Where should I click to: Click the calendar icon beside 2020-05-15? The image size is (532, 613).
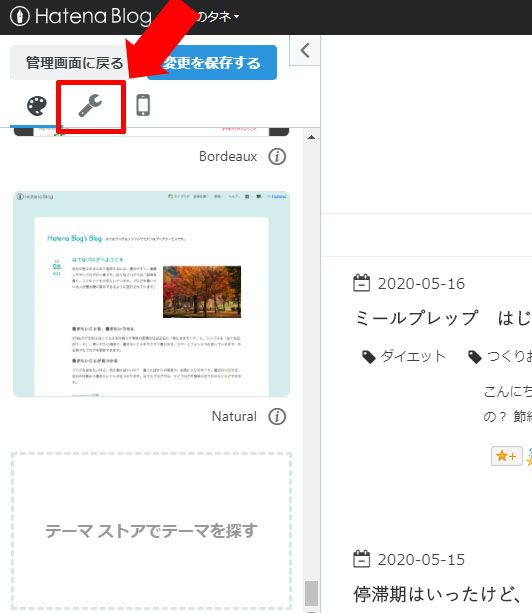[361, 559]
